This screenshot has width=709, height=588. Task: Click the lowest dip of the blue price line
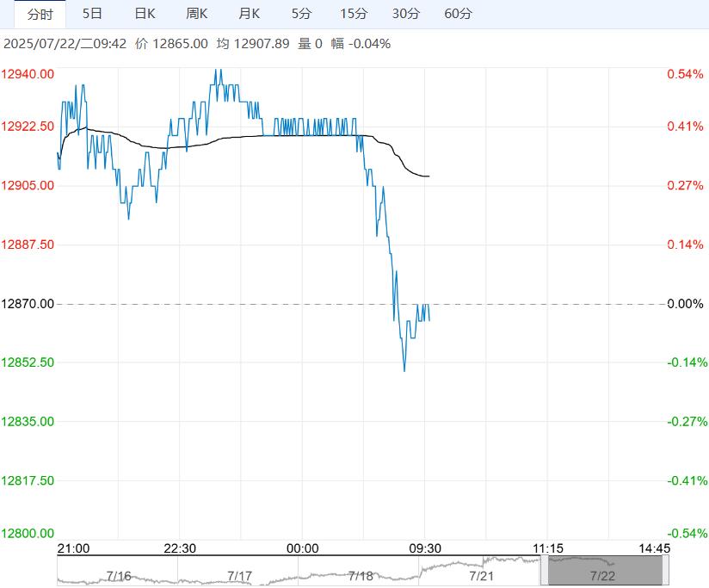click(x=404, y=371)
